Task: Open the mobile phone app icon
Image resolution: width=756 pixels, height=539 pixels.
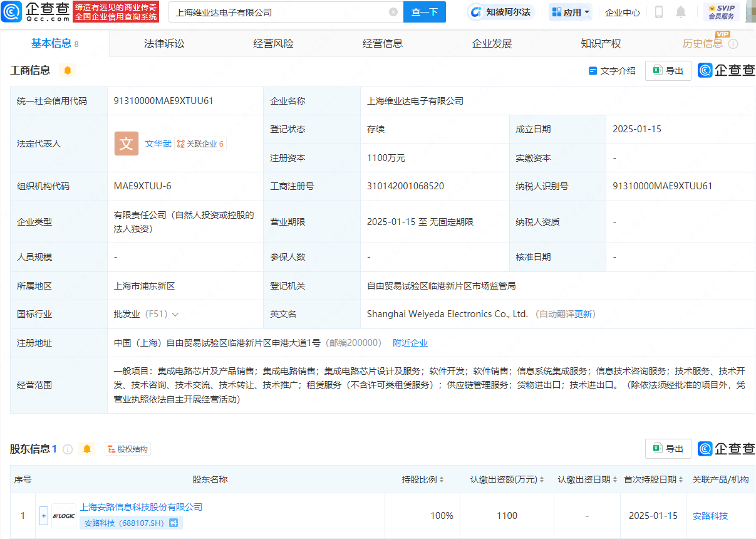Action: [x=659, y=12]
